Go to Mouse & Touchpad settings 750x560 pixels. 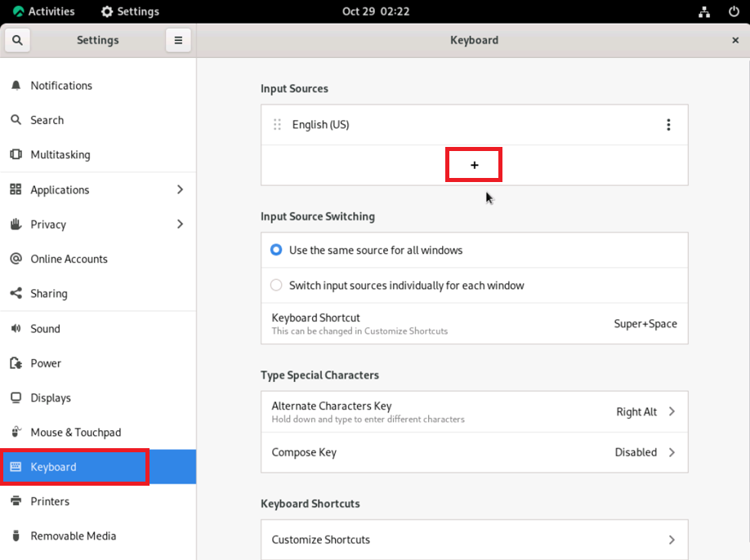(75, 433)
